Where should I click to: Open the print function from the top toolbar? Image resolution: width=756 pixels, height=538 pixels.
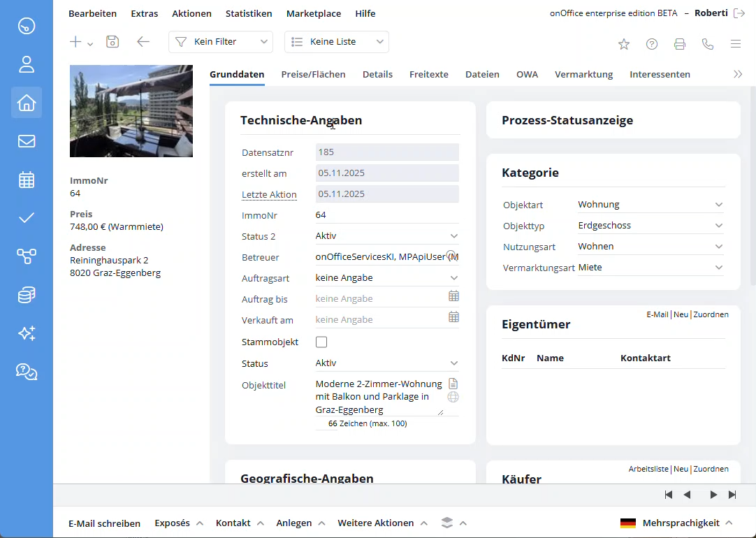point(679,43)
